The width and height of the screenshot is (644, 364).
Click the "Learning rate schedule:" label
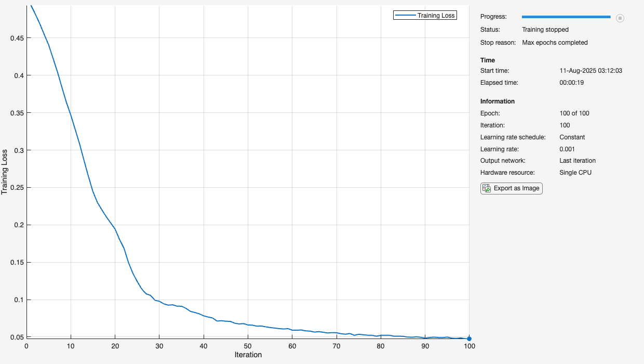click(x=513, y=137)
